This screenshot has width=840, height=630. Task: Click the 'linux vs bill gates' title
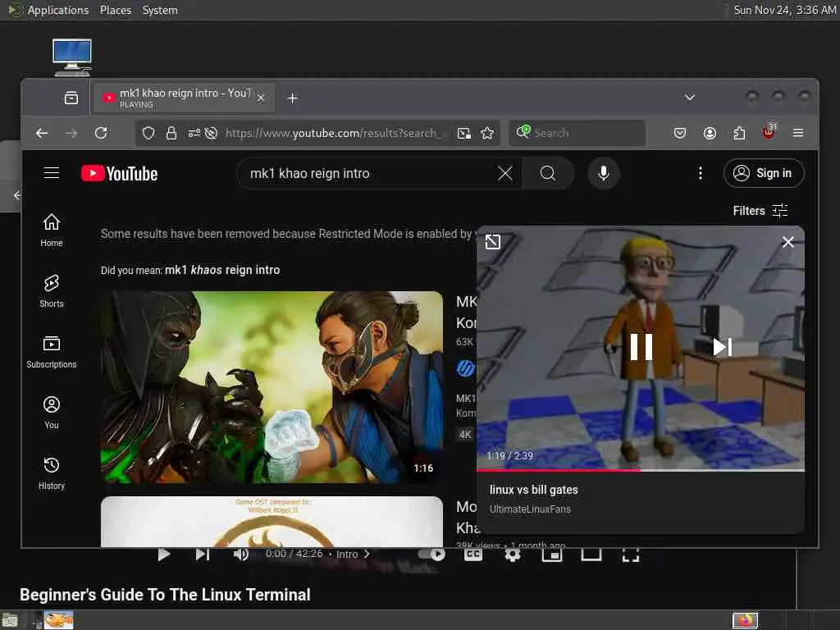(533, 490)
